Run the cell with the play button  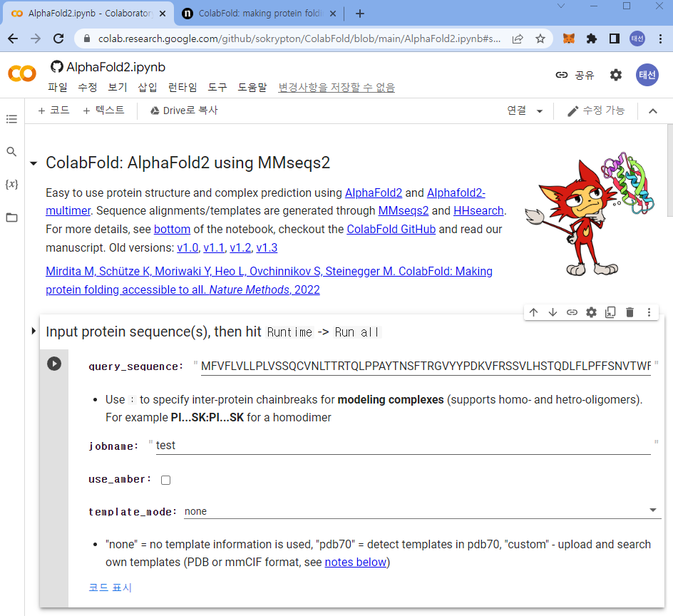[54, 364]
